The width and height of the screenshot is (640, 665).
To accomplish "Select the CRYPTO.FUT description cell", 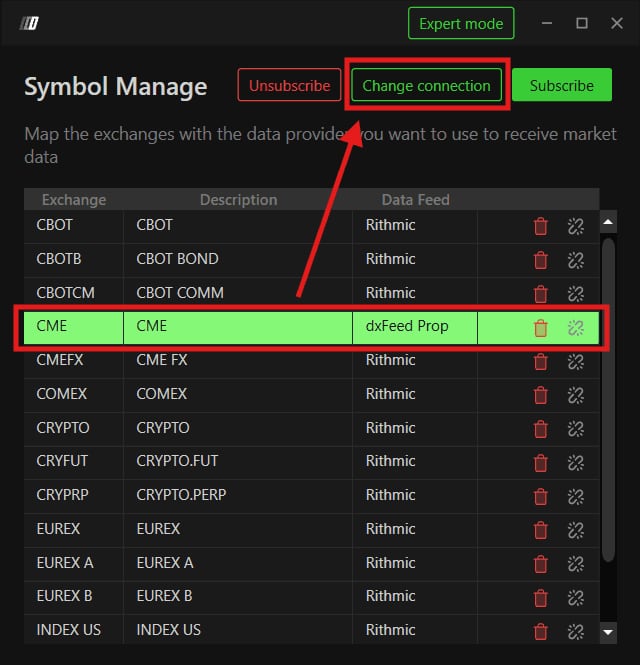I will point(238,462).
